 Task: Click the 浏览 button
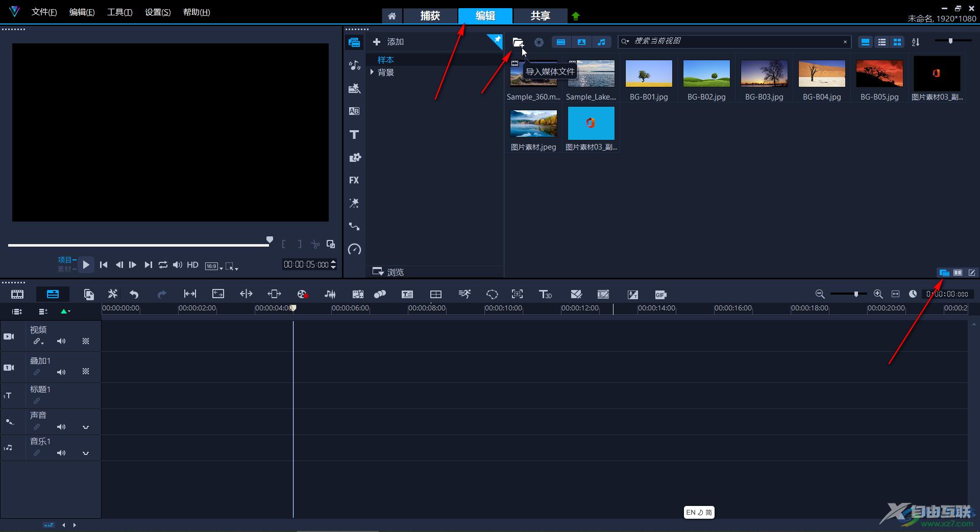click(388, 272)
